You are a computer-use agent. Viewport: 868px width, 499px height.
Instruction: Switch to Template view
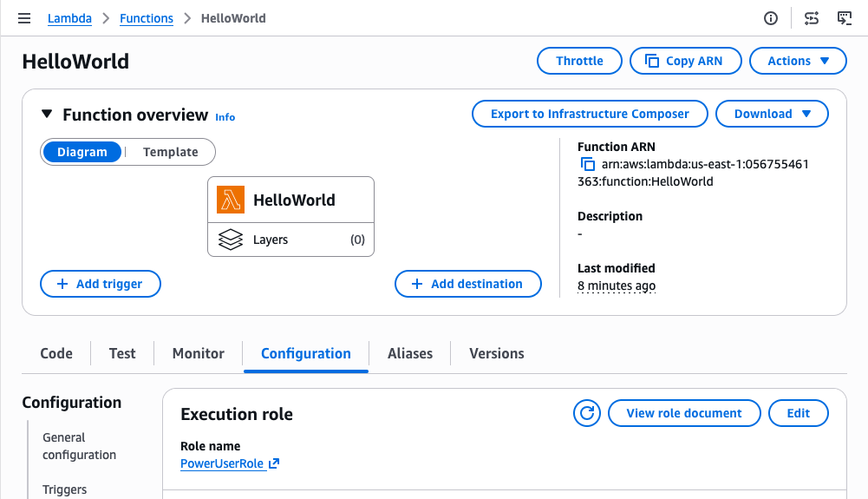[x=171, y=152]
